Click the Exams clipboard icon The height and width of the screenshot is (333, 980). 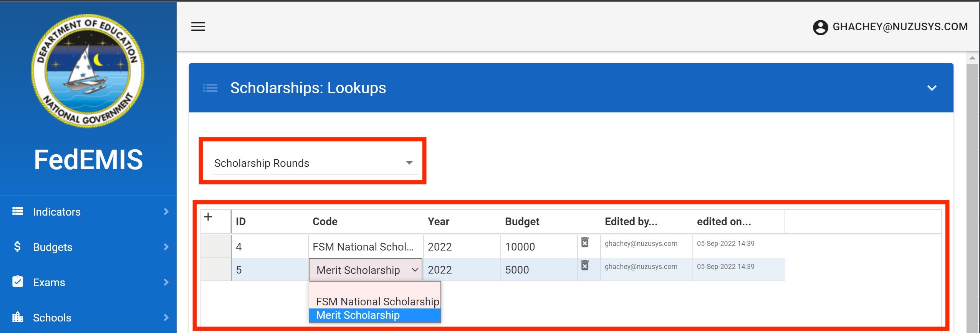[x=17, y=282]
